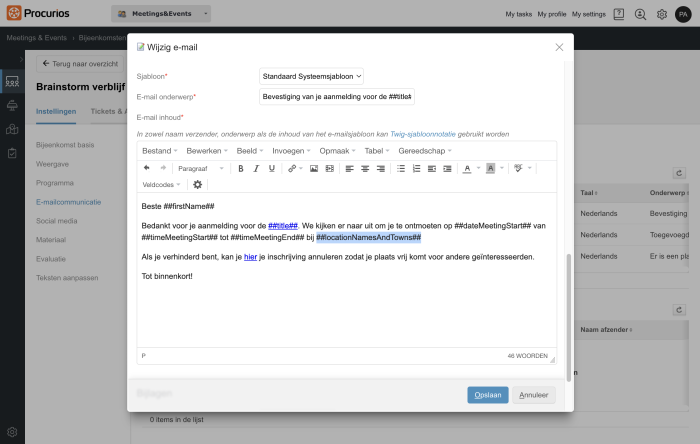700x444 pixels.
Task: Decrease indent of paragraph
Action: point(432,168)
